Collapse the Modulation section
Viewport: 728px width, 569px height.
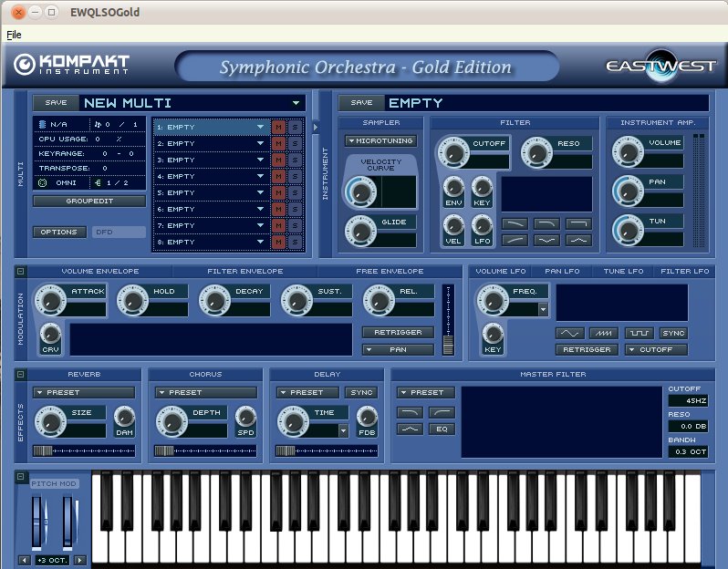(x=20, y=271)
